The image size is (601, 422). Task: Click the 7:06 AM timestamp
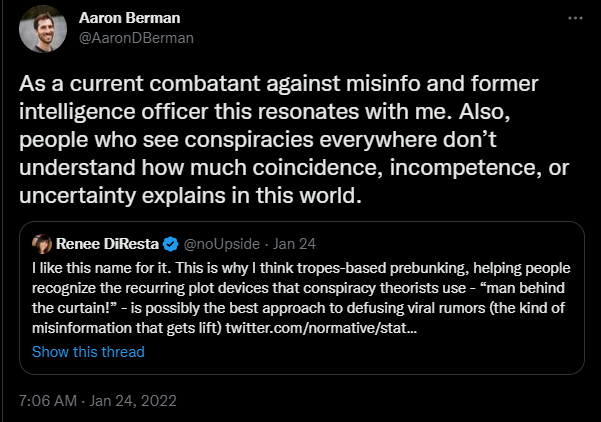(45, 400)
